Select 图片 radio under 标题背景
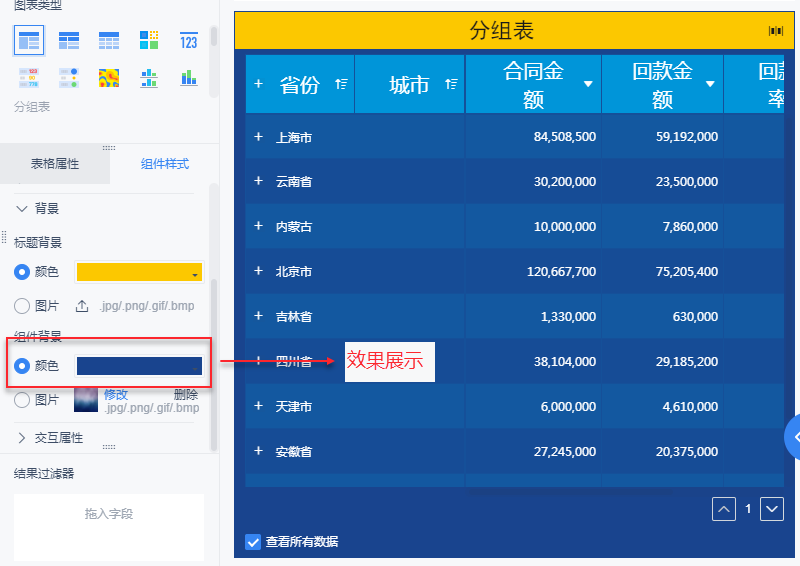The width and height of the screenshot is (800, 566). [x=21, y=306]
